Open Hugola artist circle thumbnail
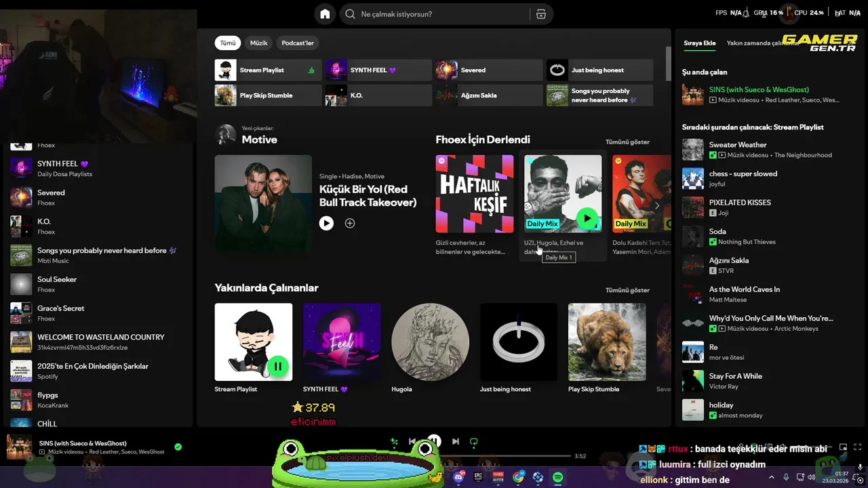Viewport: 868px width, 488px height. (x=430, y=342)
